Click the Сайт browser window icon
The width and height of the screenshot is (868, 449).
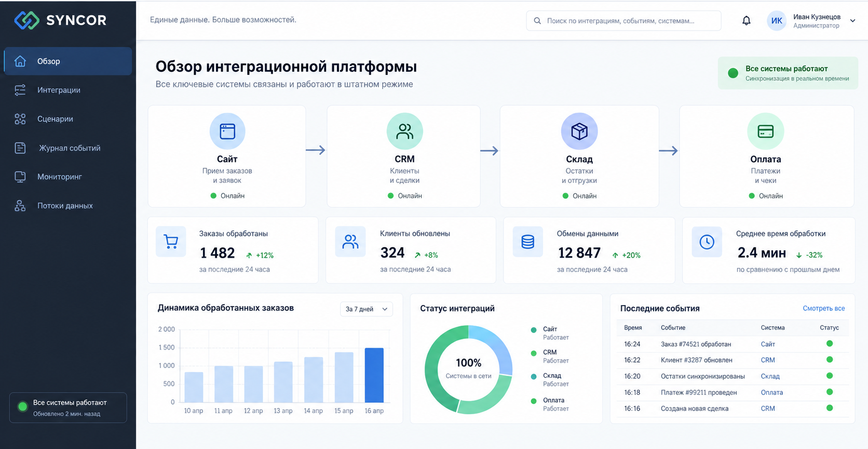coord(227,131)
